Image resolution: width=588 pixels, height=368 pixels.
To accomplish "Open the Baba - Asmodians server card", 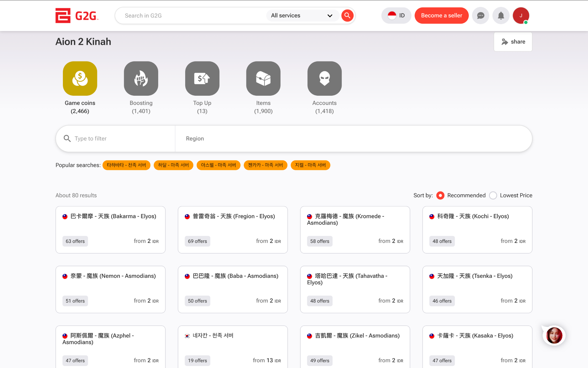I will click(233, 290).
